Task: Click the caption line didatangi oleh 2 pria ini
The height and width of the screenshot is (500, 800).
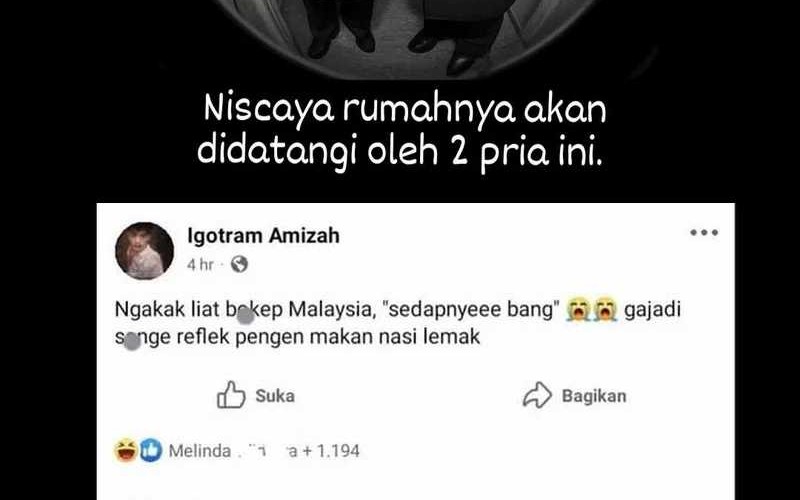Action: click(400, 152)
